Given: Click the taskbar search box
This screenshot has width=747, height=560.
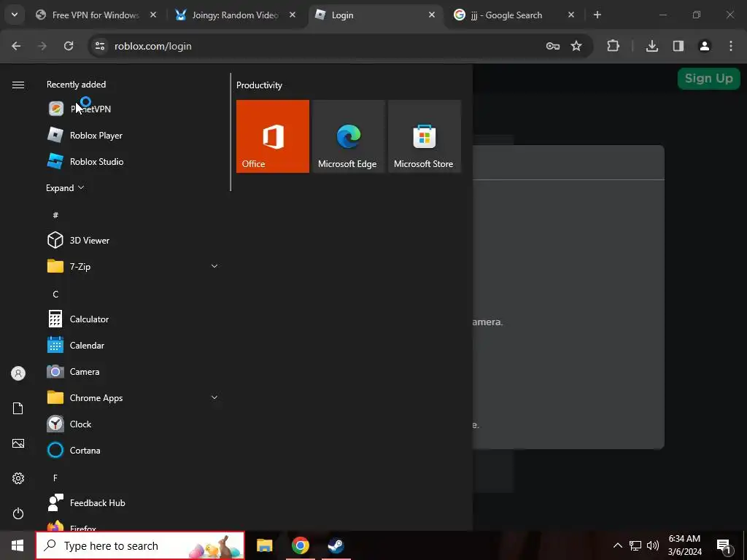Looking at the screenshot, I should 141,545.
